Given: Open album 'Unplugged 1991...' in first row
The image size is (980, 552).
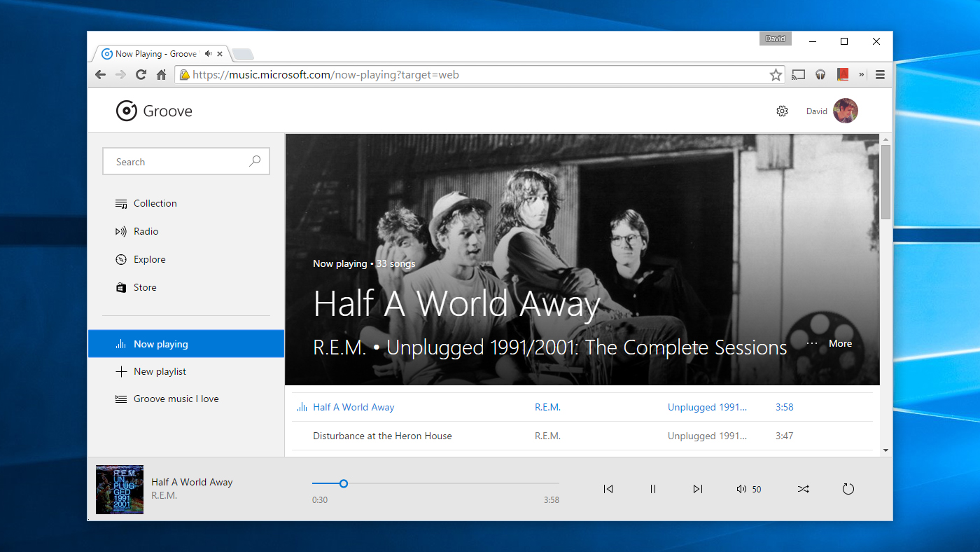Looking at the screenshot, I should [707, 407].
